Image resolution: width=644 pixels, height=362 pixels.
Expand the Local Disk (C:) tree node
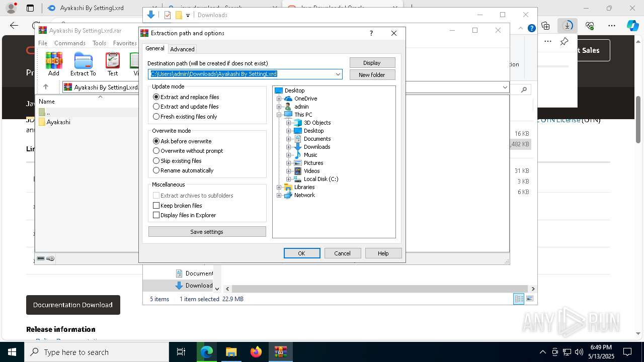click(x=289, y=179)
